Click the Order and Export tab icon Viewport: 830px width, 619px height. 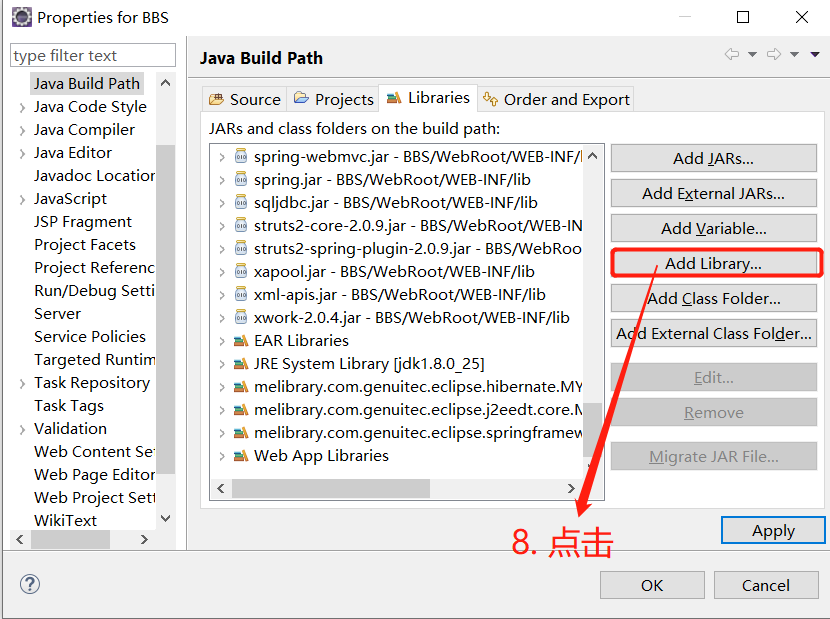(x=491, y=98)
